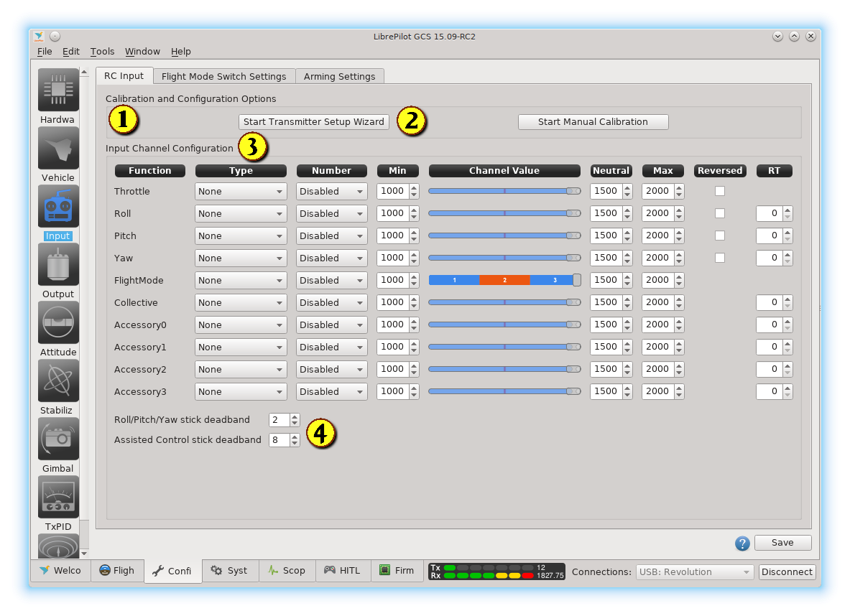Screen dimensions: 850x616
Task: Open the File menu
Action: (45, 52)
